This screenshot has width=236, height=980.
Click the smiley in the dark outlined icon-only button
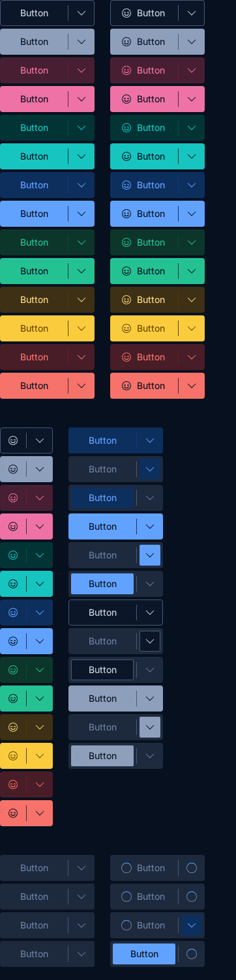pyautogui.click(x=13, y=440)
